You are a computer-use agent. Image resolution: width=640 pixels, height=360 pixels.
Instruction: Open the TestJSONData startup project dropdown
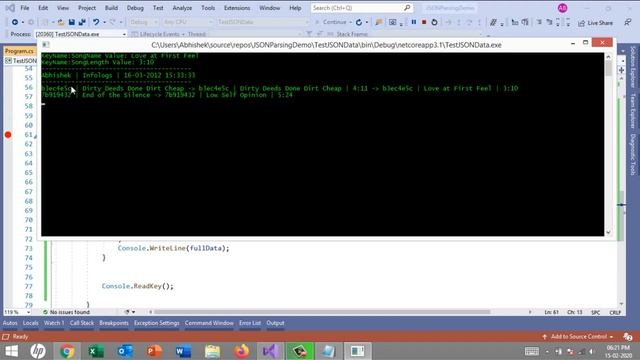point(262,22)
